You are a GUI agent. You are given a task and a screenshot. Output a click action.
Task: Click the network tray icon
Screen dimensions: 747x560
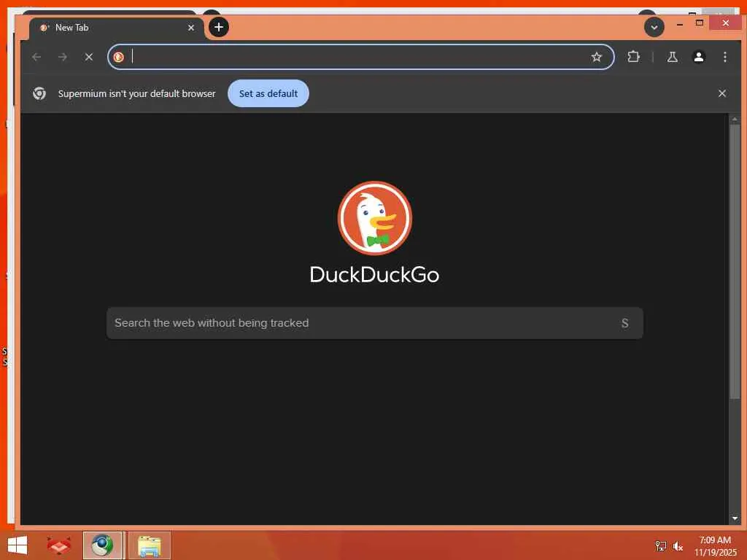(x=660, y=545)
